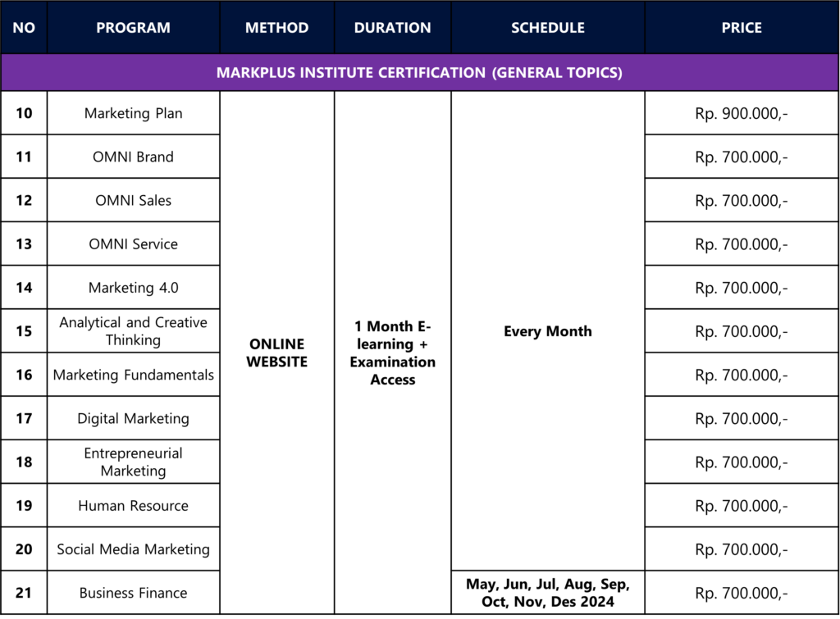Click the Marketing 4.0 program cell
Image resolution: width=840 pixels, height=619 pixels.
click(133, 288)
